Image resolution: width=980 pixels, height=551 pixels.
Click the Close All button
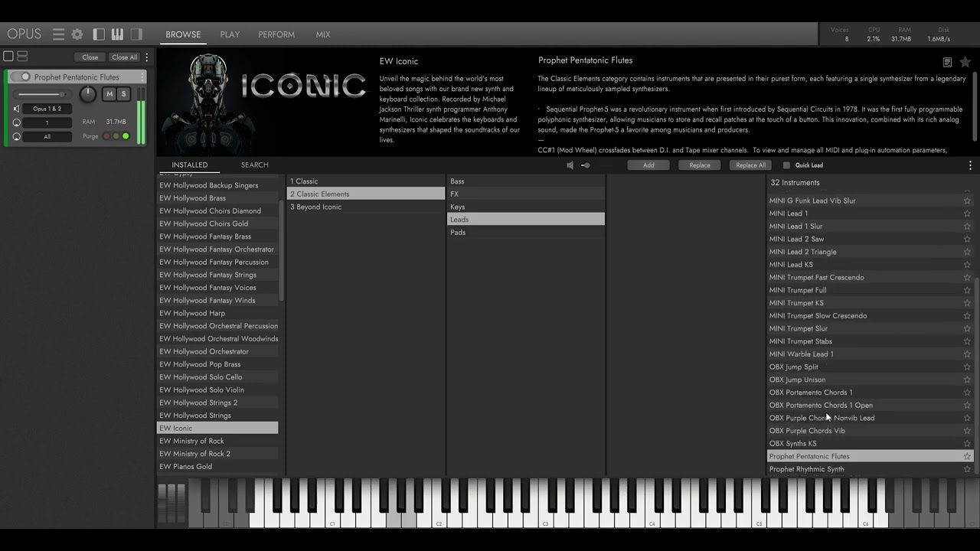(124, 57)
